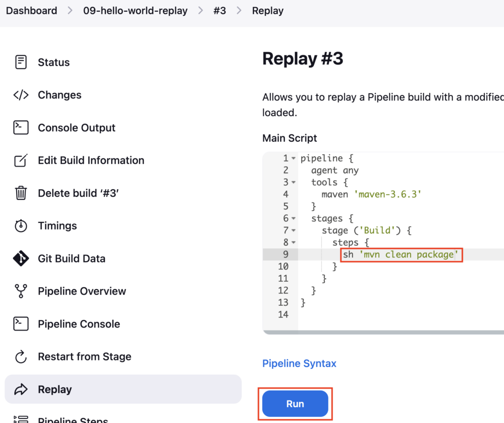
Task: Click the Pipeline Steps list icon
Action: pos(21,419)
